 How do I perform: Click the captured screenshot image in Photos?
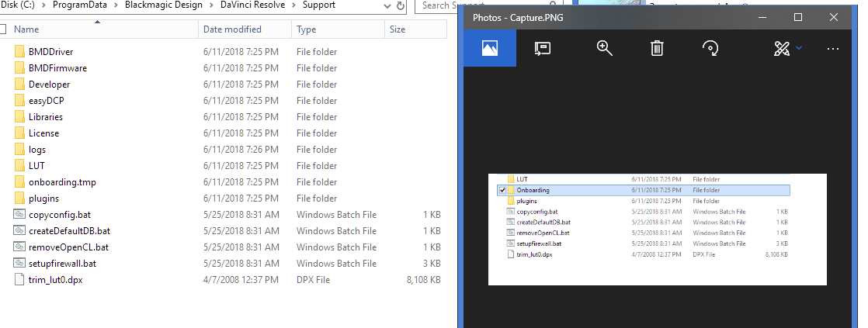coord(657,230)
